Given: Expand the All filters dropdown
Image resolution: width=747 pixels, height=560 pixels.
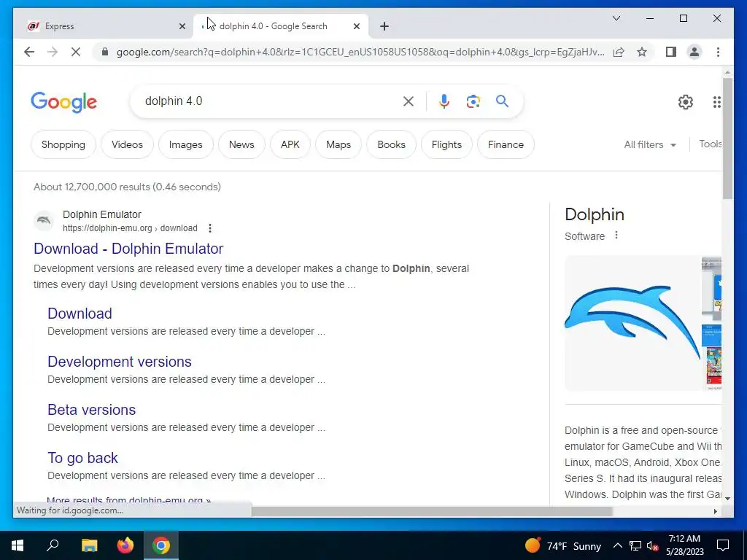Looking at the screenshot, I should tap(650, 144).
